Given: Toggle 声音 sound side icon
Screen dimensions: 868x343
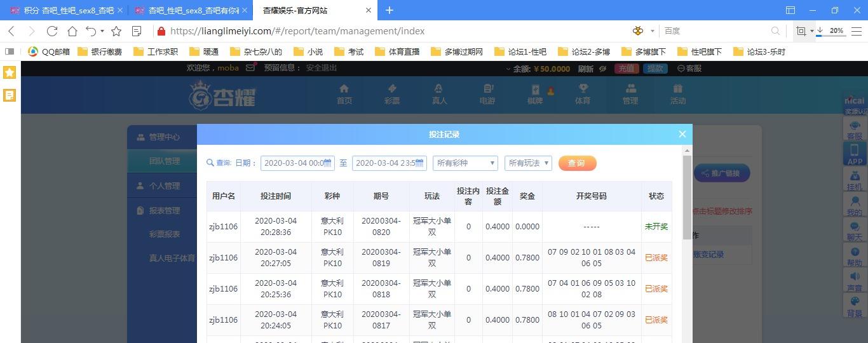Looking at the screenshot, I should tap(855, 281).
